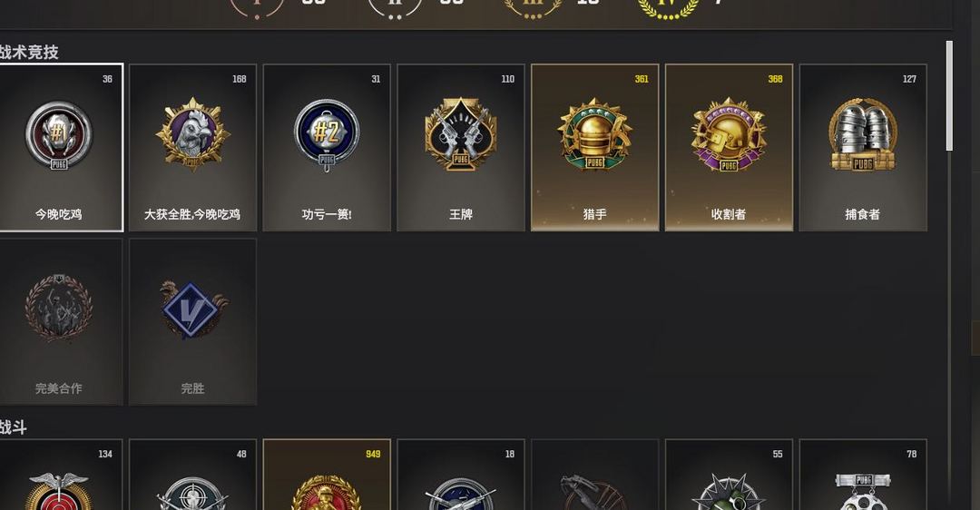Click the 战术竞技 section heading

29,52
